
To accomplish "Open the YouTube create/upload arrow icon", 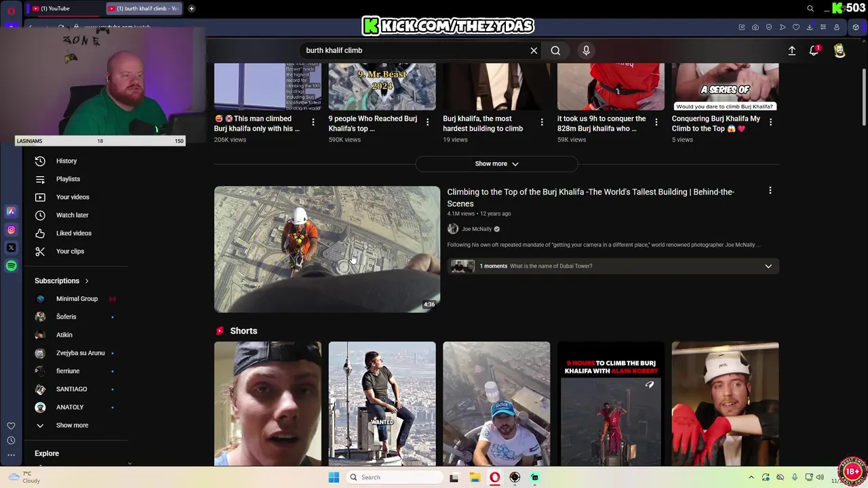I will (791, 50).
